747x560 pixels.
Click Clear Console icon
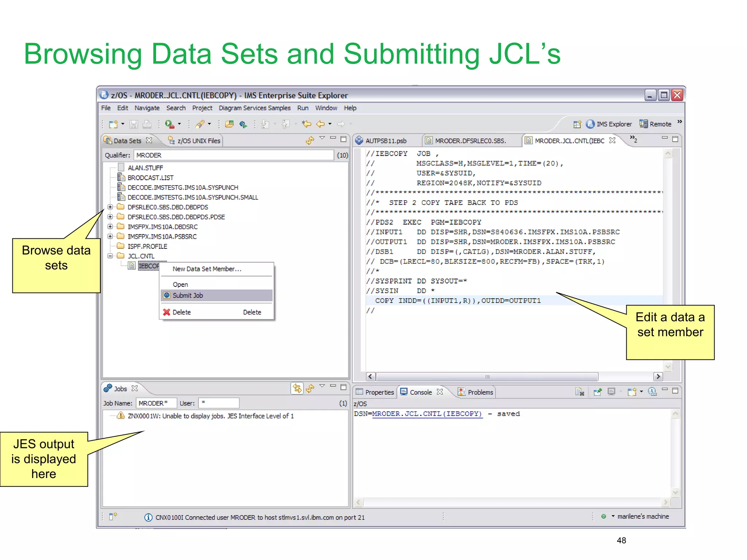pos(580,392)
